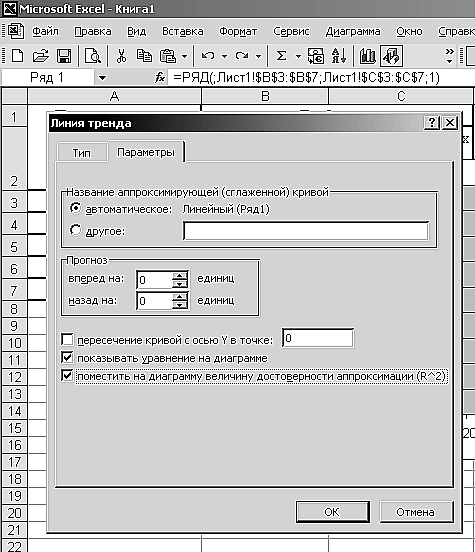Click the AutoSum sigma icon
The height and width of the screenshot is (552, 475).
coord(281,56)
